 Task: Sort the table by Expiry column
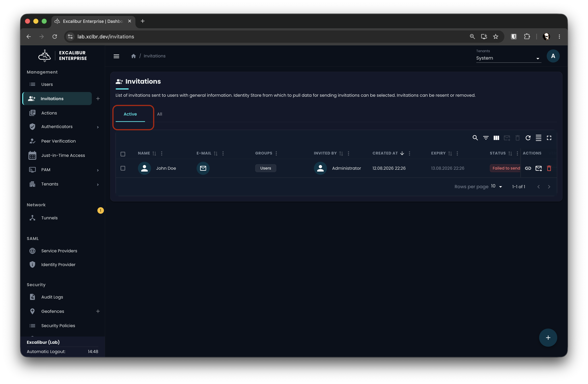click(450, 153)
